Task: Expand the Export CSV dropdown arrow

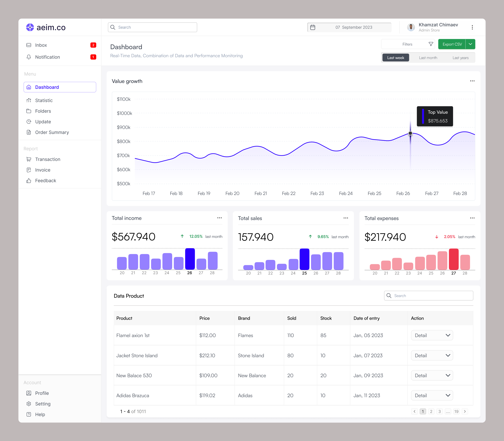Action: [x=470, y=44]
